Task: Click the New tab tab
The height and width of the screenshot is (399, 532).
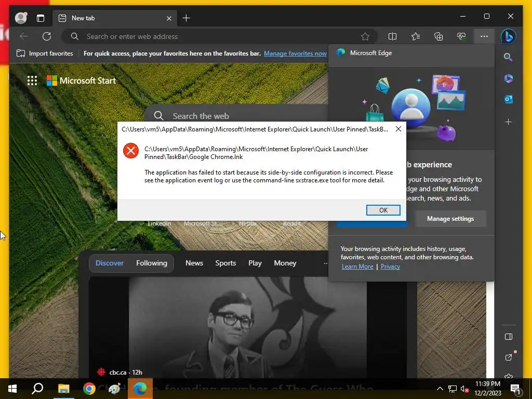Action: pyautogui.click(x=115, y=18)
